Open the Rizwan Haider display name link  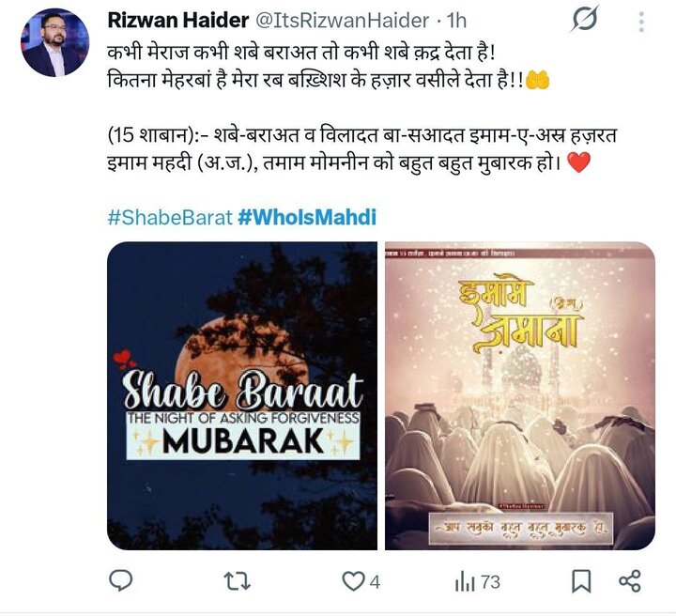pos(178,21)
